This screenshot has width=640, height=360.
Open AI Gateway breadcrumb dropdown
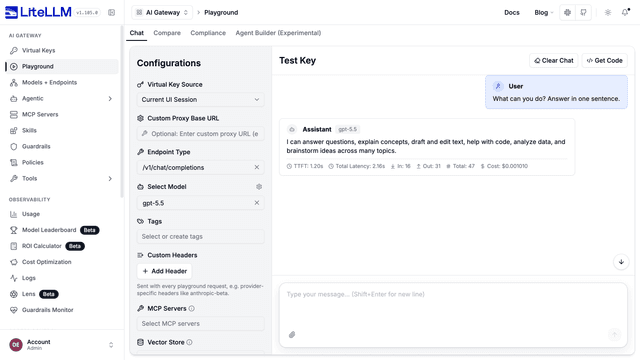(x=162, y=13)
